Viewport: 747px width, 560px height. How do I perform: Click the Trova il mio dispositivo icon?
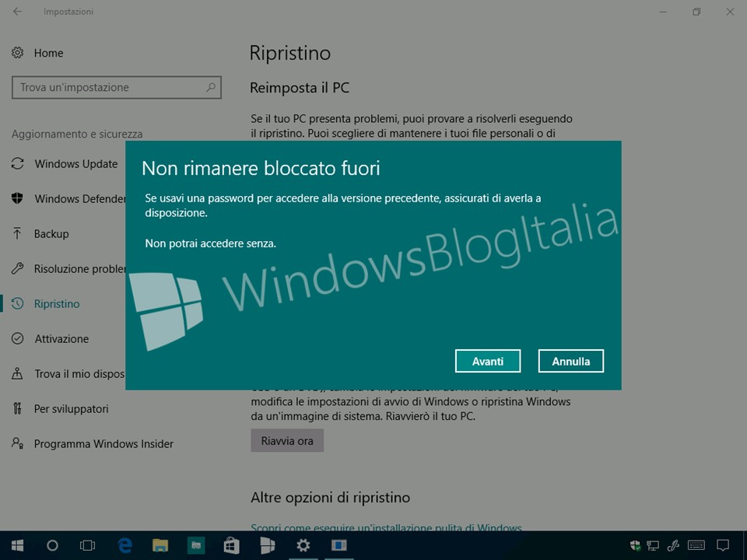tap(18, 374)
